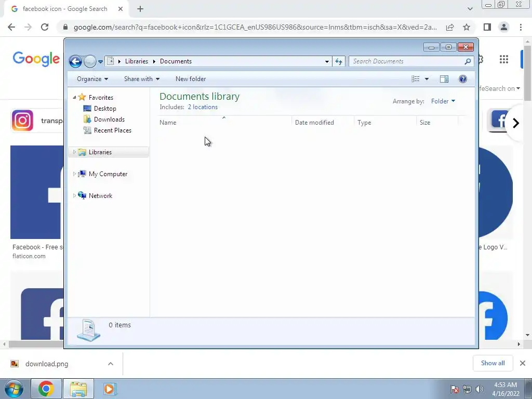This screenshot has height=399, width=532.
Task: Click Chrome's back arrow
Action: (x=11, y=27)
